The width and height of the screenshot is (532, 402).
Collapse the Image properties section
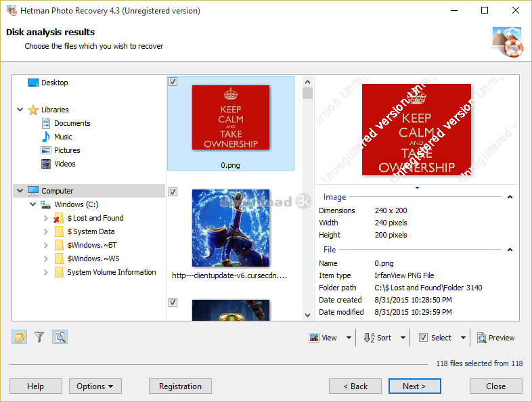(x=510, y=197)
